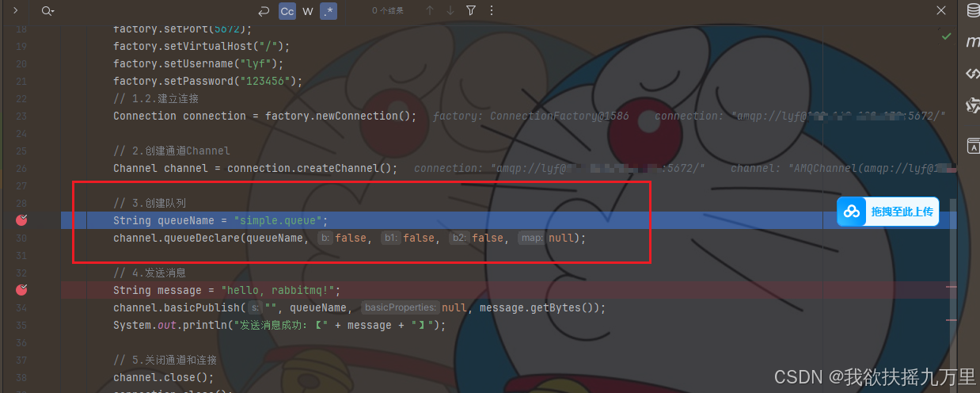The height and width of the screenshot is (393, 980).
Task: Toggle breakpoint on the message line
Action: point(21,290)
